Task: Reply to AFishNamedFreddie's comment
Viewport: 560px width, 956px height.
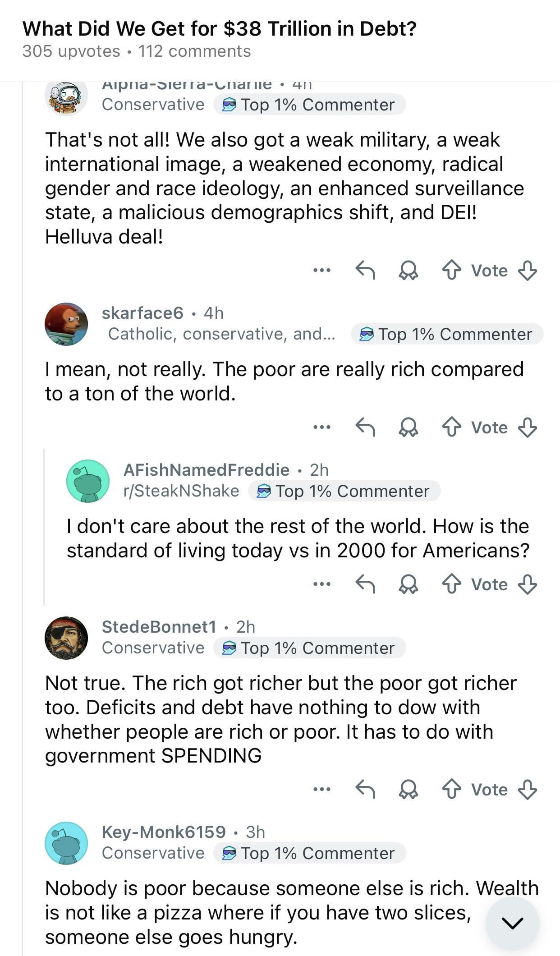Action: click(365, 584)
